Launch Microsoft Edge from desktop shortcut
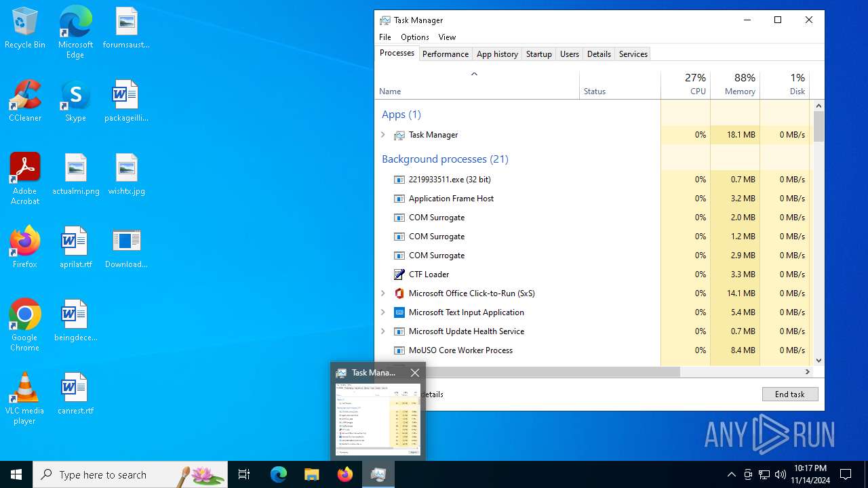The image size is (868, 488). (x=75, y=33)
